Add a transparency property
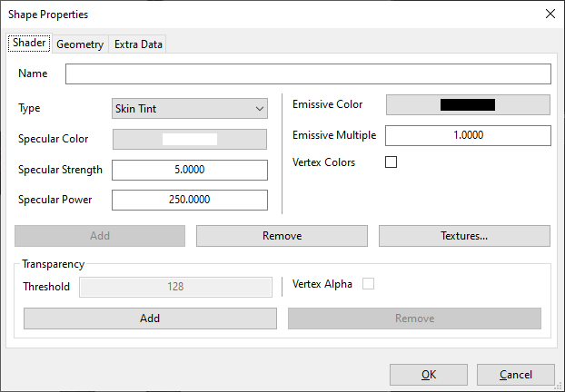 (150, 318)
